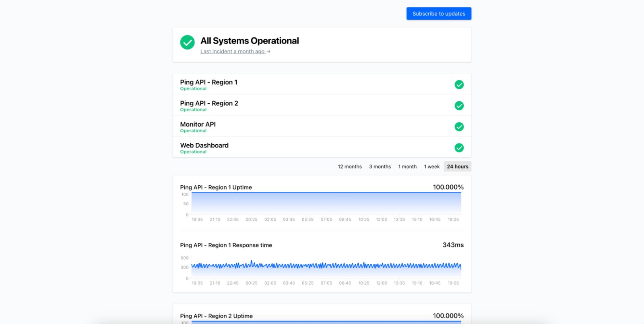Click the arrow icon after Last incident link
The image size is (644, 324).
[268, 51]
